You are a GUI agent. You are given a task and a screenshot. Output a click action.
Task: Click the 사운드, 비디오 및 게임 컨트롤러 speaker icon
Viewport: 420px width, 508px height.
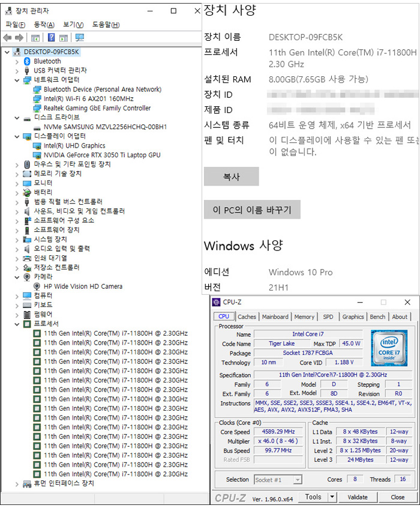(27, 211)
